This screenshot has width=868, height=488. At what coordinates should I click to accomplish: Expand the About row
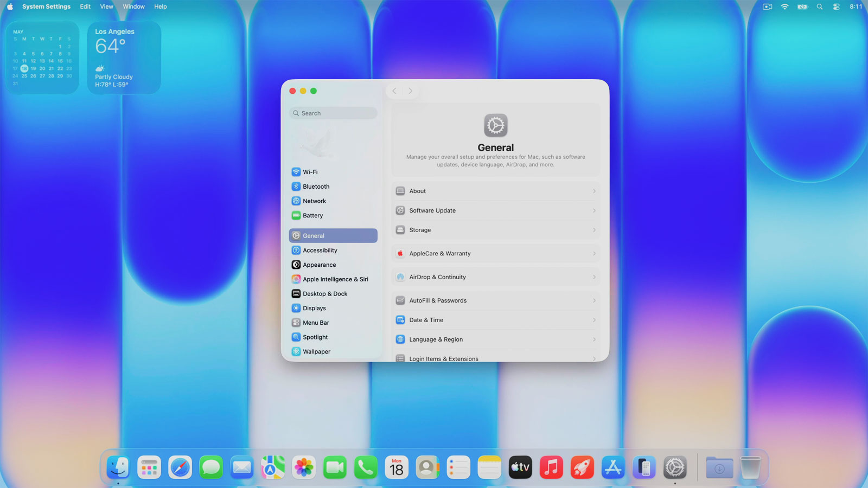point(496,191)
